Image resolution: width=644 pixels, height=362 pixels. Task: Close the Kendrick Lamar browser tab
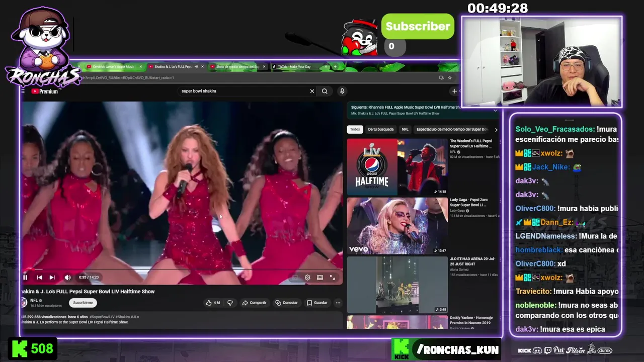click(141, 66)
